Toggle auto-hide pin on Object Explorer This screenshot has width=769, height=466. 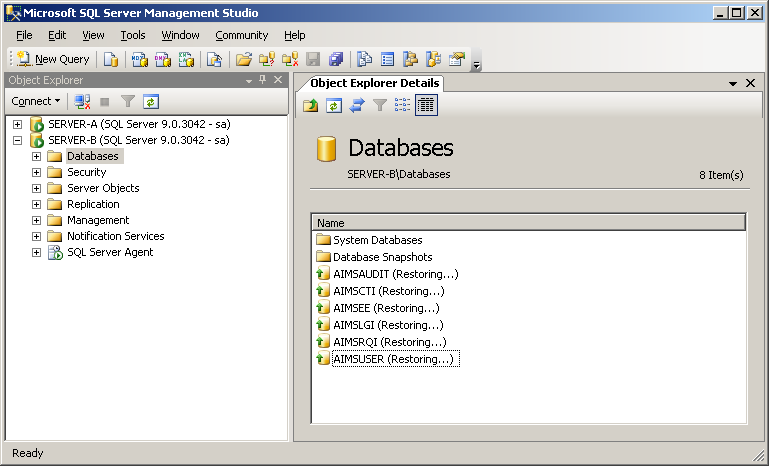[x=263, y=80]
